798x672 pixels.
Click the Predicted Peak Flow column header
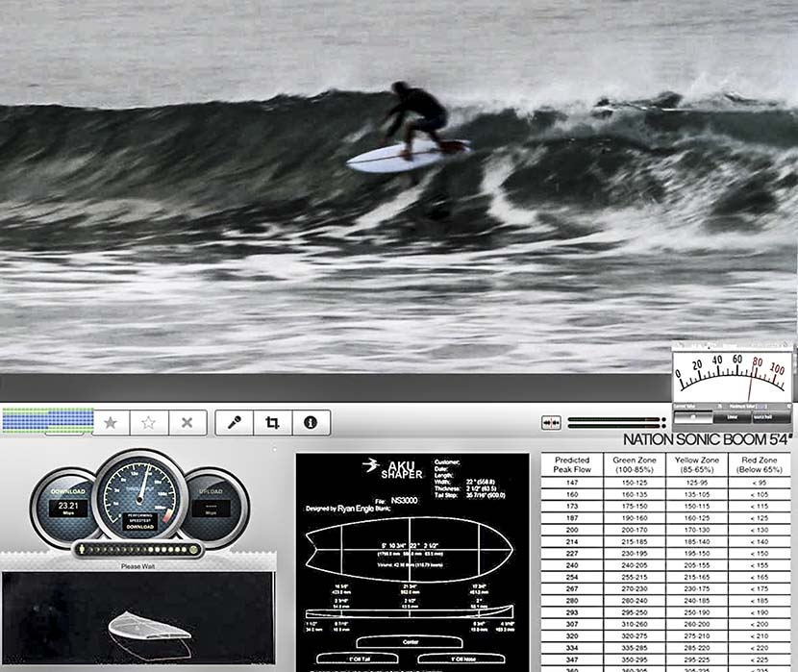pyautogui.click(x=572, y=464)
